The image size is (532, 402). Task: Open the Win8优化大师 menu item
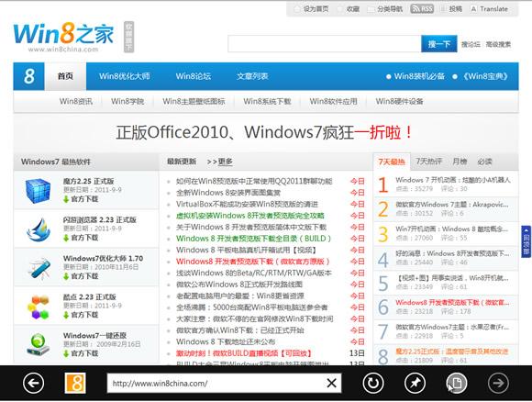point(125,76)
